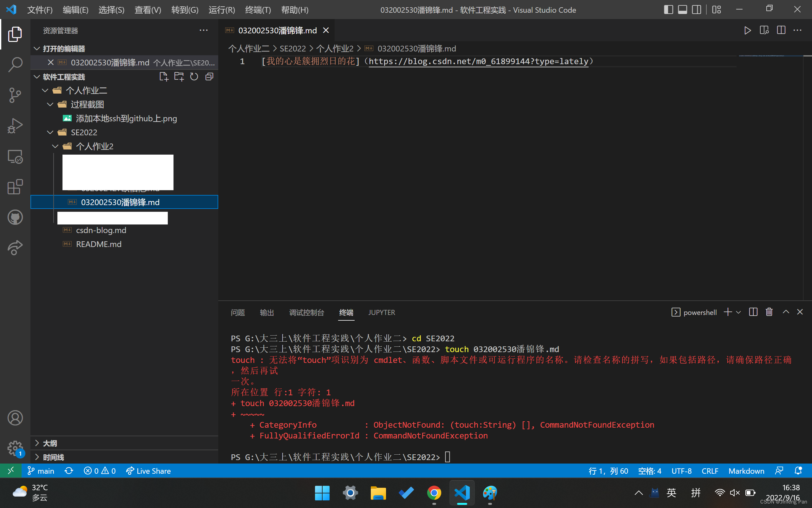This screenshot has width=812, height=508.
Task: Open the Remote Explorer view
Action: point(15,157)
